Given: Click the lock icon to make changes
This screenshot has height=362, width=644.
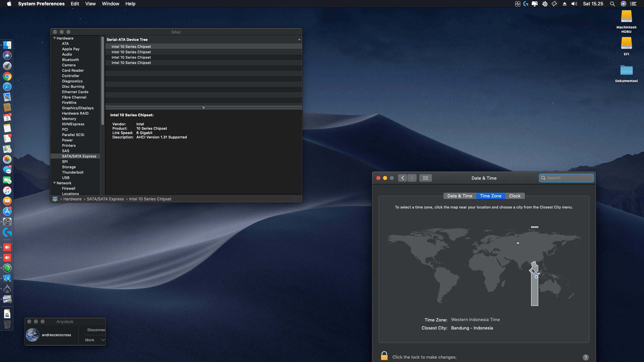Looking at the screenshot, I should click(x=384, y=356).
